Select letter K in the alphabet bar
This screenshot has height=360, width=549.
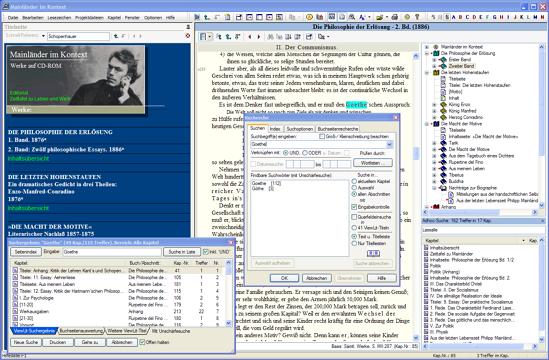click(x=521, y=17)
